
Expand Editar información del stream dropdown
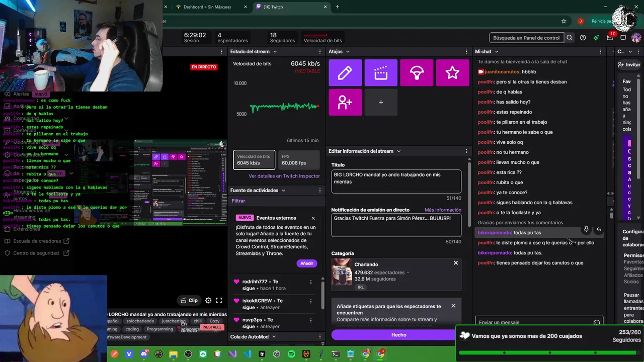click(399, 151)
